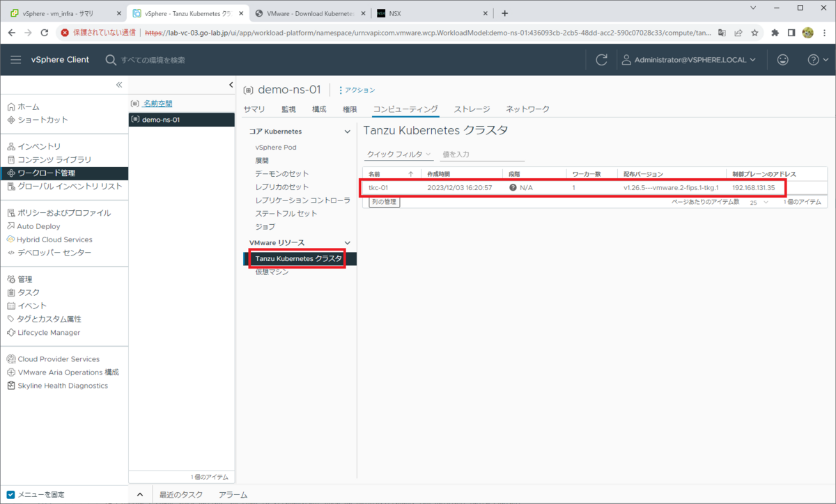Open vSphere Pod list
836x504 pixels.
click(276, 148)
